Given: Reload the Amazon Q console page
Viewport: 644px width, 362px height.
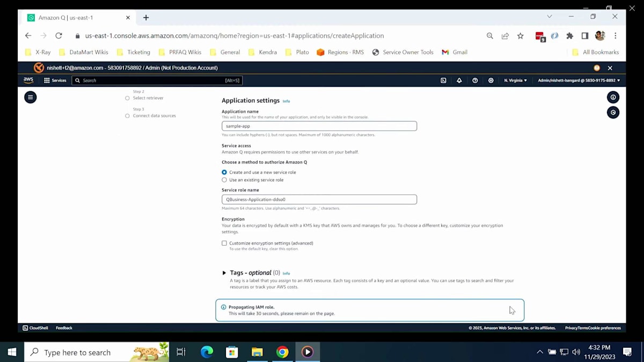Looking at the screenshot, I should coord(58,35).
